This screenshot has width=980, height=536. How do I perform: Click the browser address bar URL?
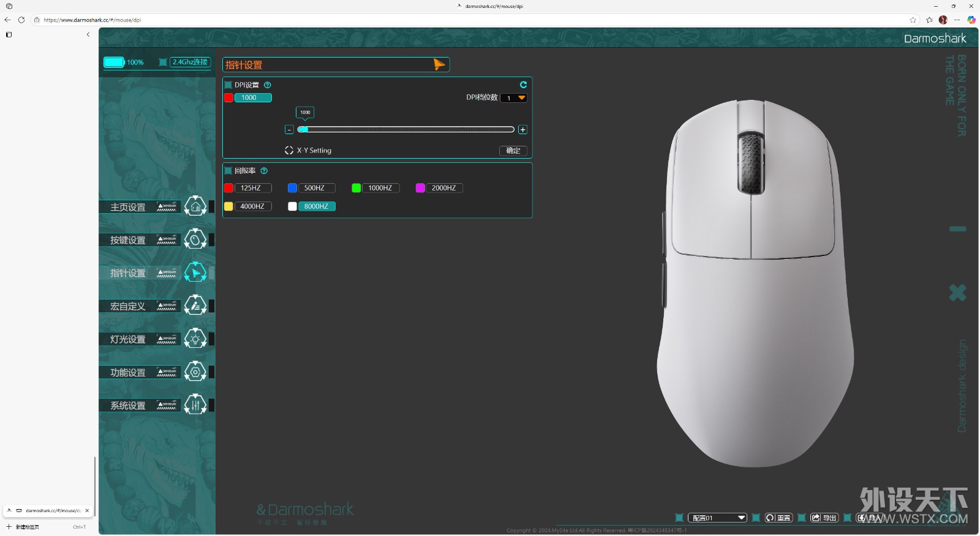(92, 20)
